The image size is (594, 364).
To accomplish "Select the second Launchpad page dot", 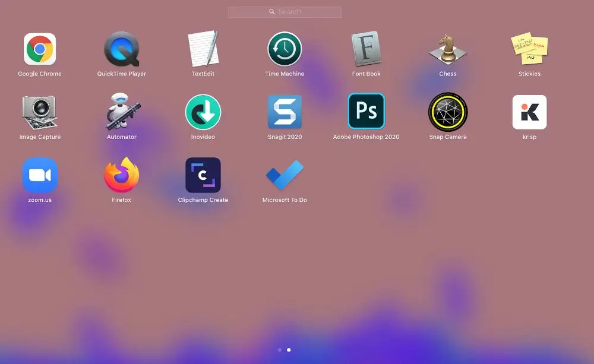I will tap(289, 350).
